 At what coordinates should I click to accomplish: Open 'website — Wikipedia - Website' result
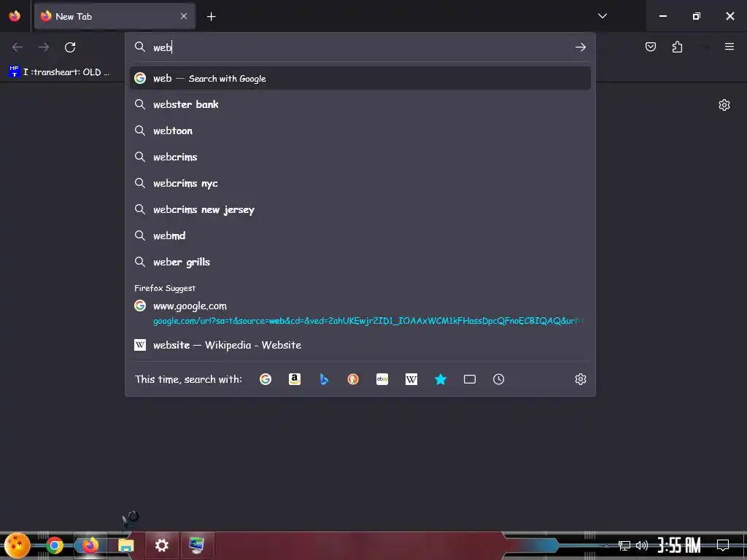click(x=360, y=345)
